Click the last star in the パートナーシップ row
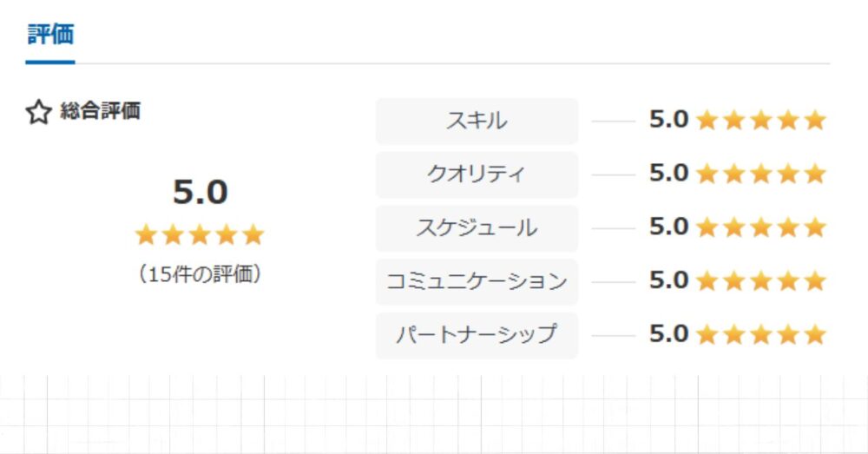Viewport: 868px width, 454px height. tap(815, 335)
